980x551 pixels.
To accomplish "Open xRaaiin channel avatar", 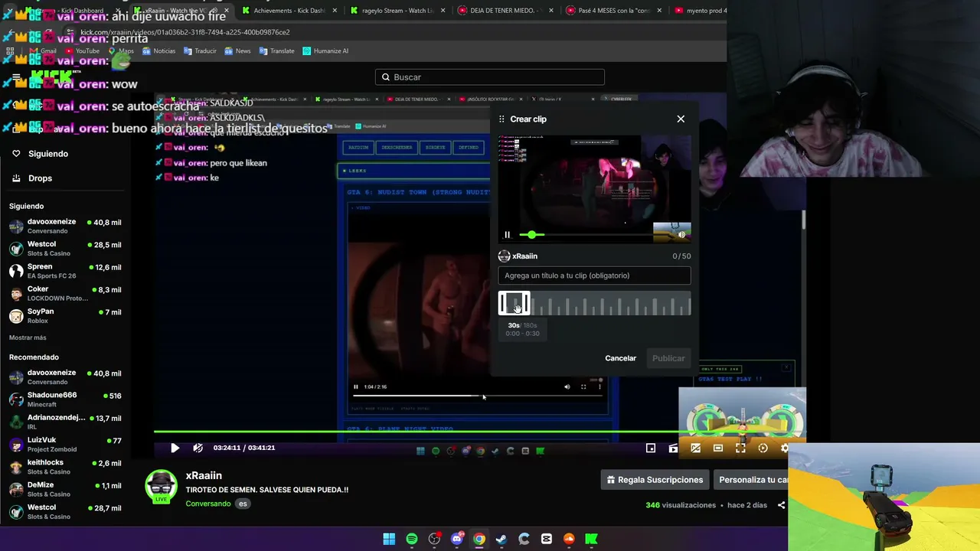I will point(161,487).
